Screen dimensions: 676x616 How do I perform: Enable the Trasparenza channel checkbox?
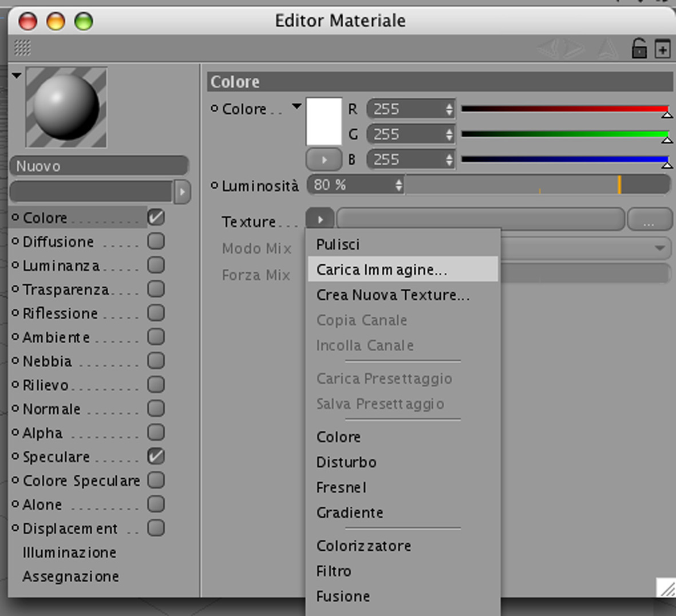coord(156,289)
